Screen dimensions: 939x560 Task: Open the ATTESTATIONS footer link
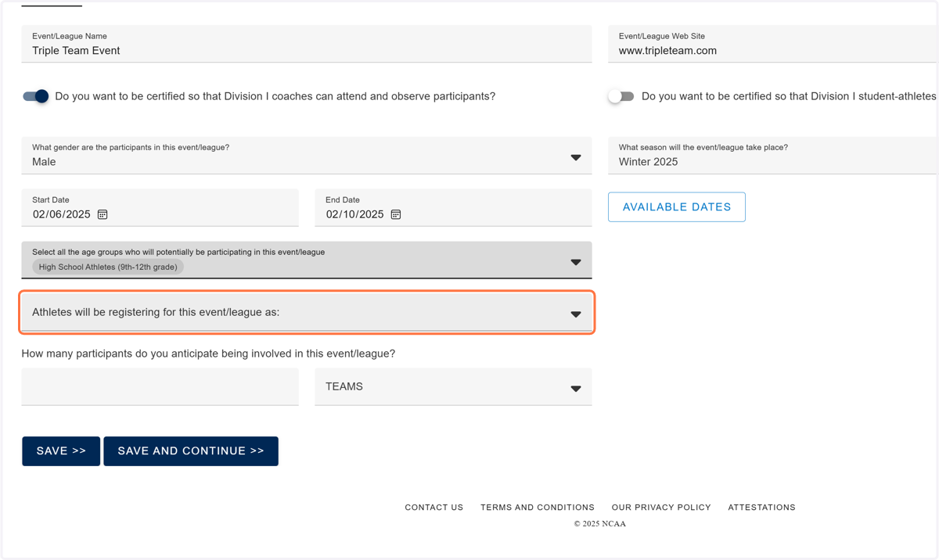pyautogui.click(x=761, y=508)
